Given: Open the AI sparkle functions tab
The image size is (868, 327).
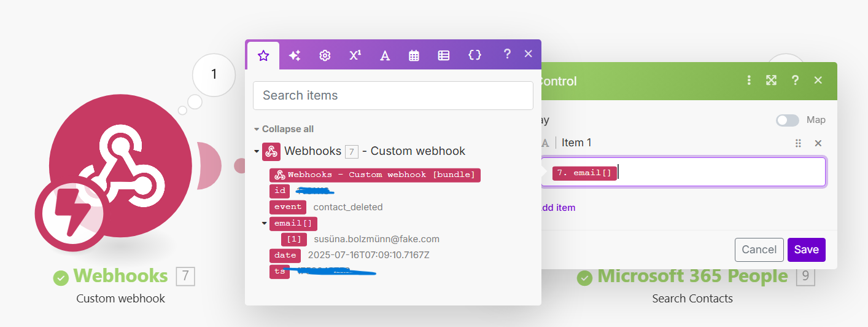Looking at the screenshot, I should (295, 55).
